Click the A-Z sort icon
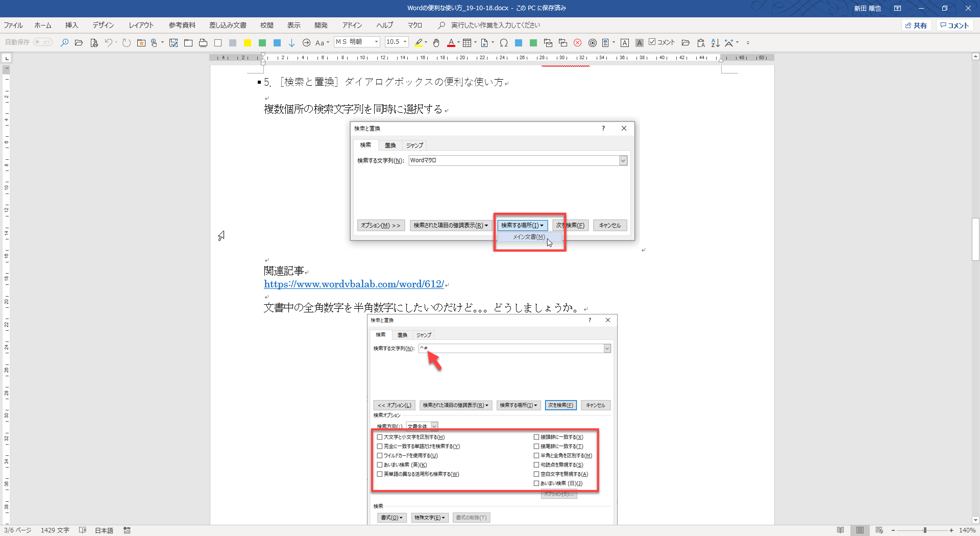 (715, 43)
